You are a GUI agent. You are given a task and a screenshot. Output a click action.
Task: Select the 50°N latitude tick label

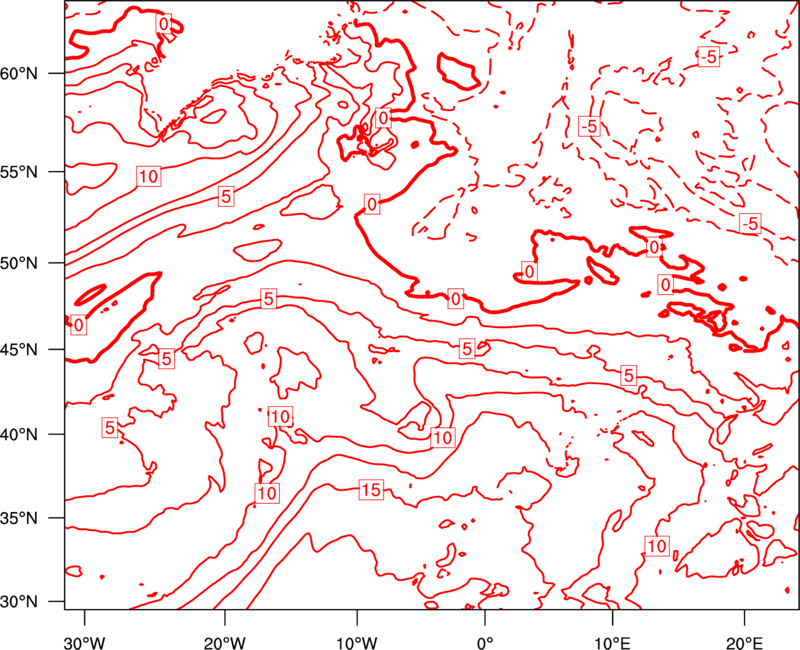point(19,263)
